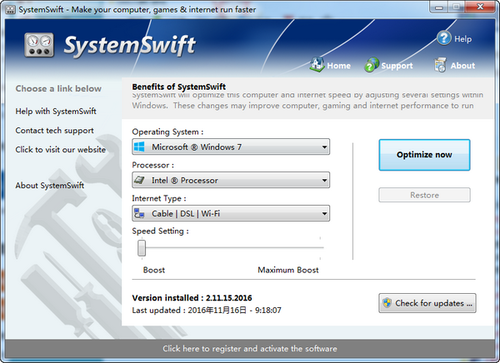Click the Windows logo in the OS dropdown

click(139, 147)
